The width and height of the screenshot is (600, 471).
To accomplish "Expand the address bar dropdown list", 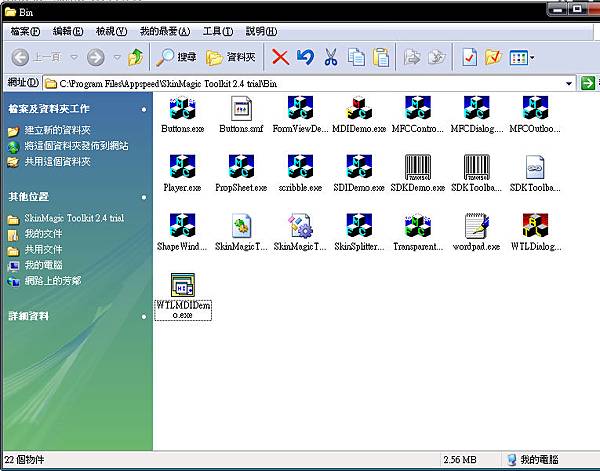I will tap(566, 82).
